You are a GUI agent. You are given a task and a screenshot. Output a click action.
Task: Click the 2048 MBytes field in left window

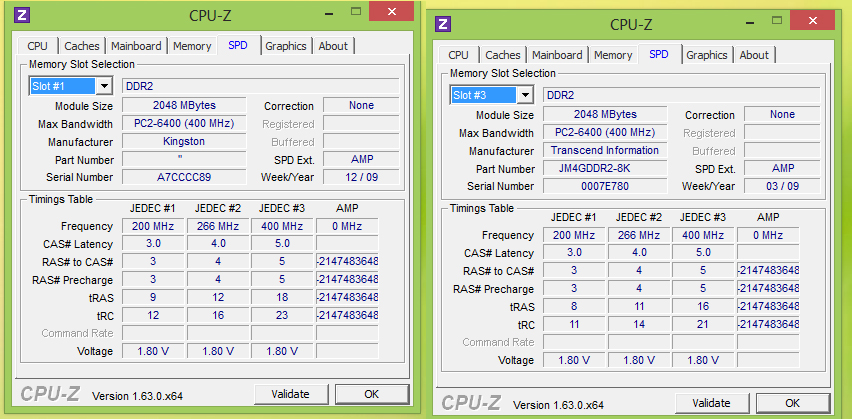click(x=184, y=105)
